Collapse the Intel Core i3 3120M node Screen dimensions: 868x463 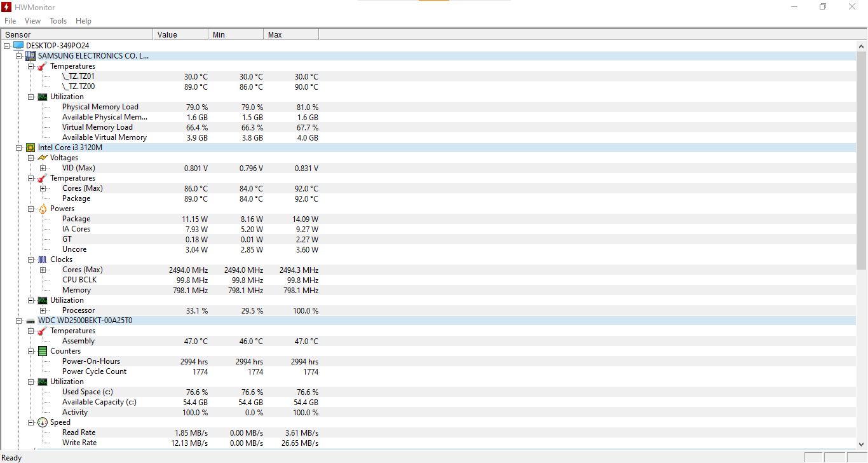(x=19, y=148)
